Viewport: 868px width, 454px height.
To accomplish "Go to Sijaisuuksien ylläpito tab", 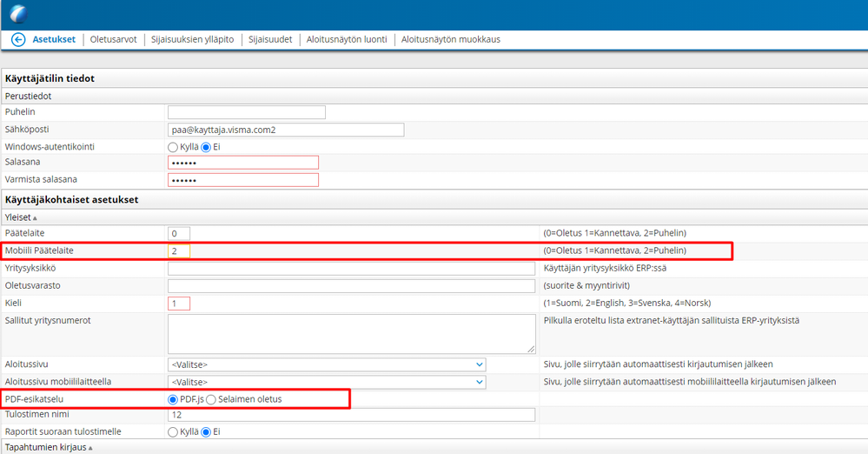I will coord(193,39).
